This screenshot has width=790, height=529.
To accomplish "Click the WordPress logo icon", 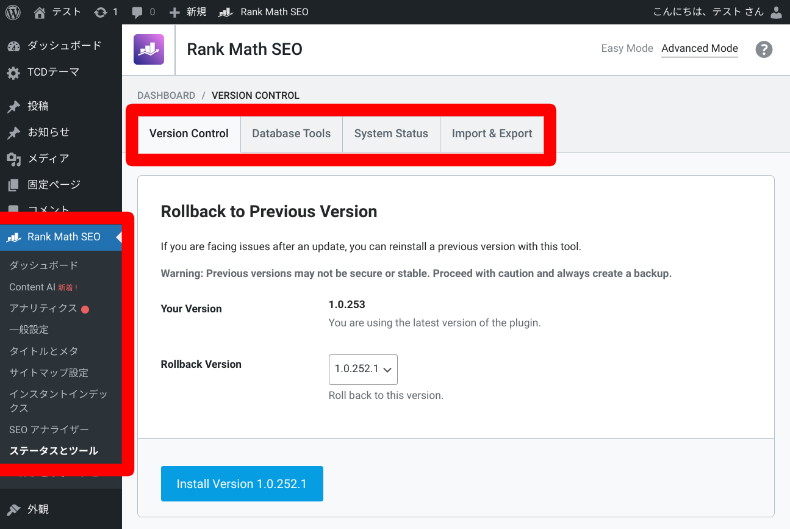I will coord(13,12).
